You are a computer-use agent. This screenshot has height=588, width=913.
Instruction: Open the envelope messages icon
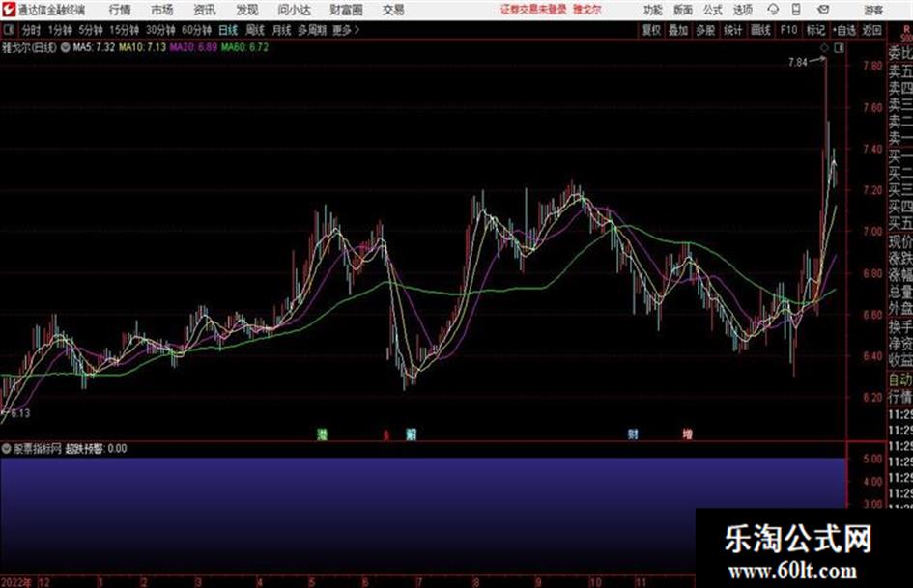pos(823,10)
